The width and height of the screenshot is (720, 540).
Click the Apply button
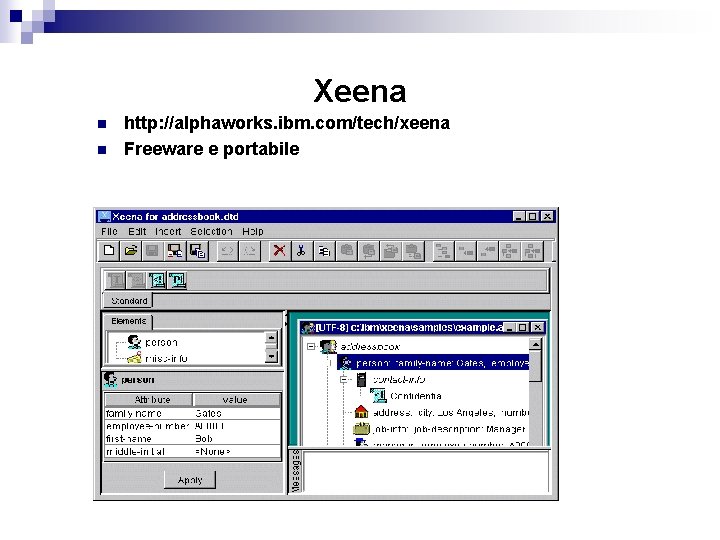(190, 480)
